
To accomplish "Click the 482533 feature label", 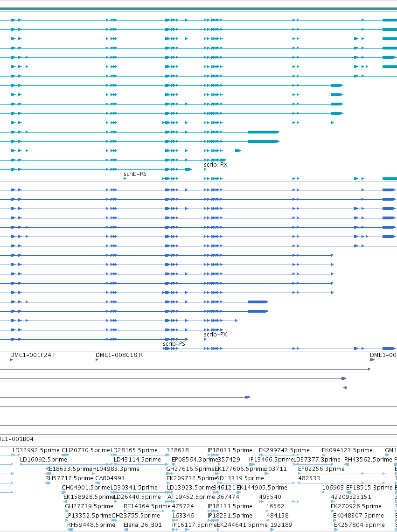I will 309,478.
